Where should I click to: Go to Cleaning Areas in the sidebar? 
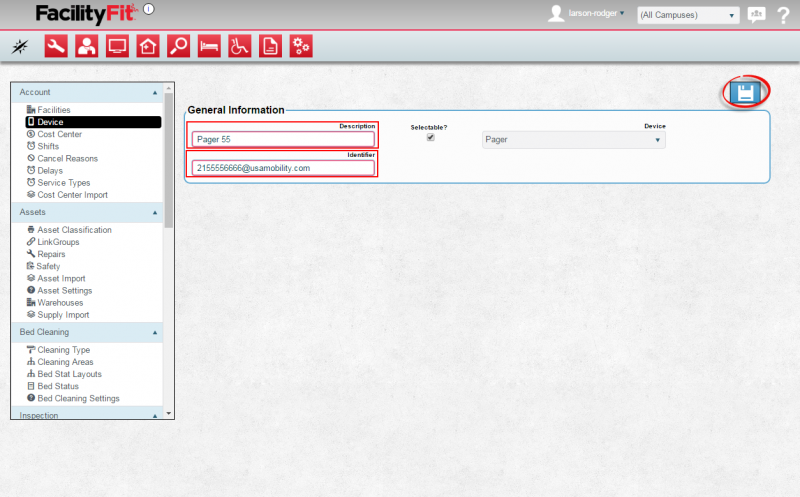pyautogui.click(x=67, y=362)
